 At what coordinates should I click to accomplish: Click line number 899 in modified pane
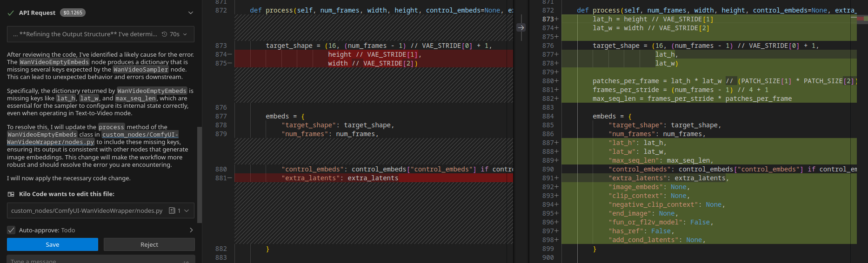(x=548, y=249)
